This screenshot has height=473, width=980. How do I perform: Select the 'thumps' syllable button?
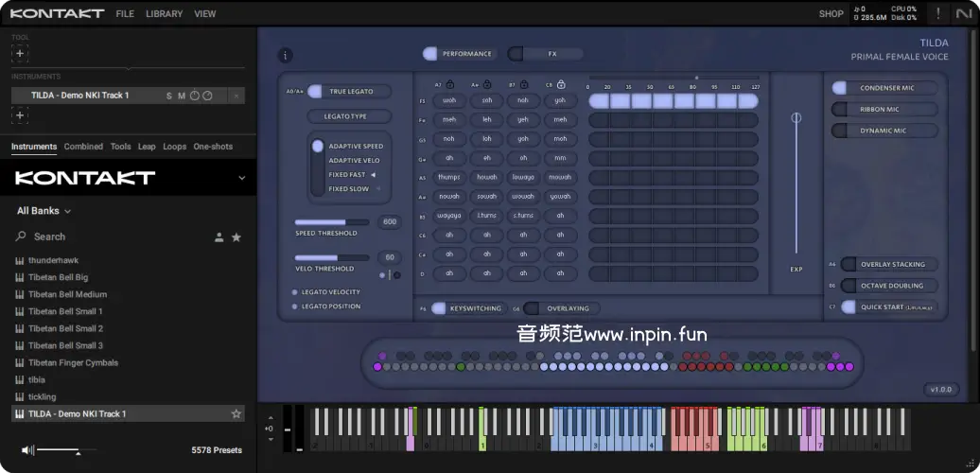449,177
